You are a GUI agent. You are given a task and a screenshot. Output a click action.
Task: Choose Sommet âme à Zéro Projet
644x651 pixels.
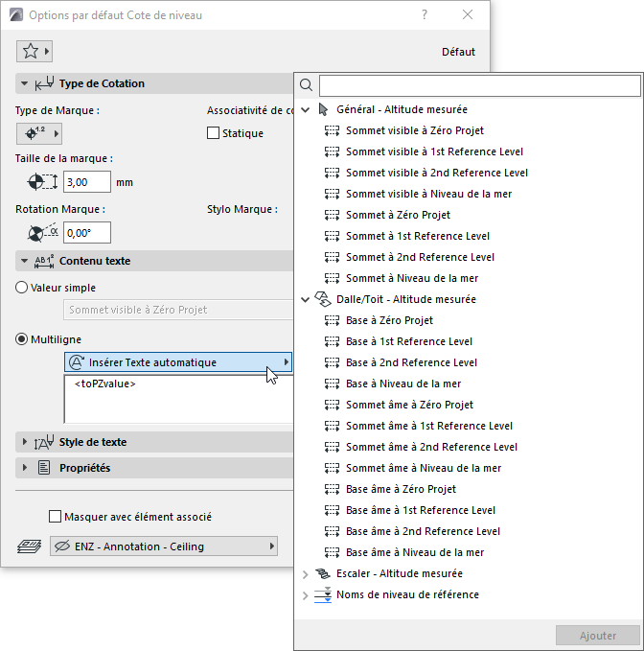pyautogui.click(x=409, y=405)
